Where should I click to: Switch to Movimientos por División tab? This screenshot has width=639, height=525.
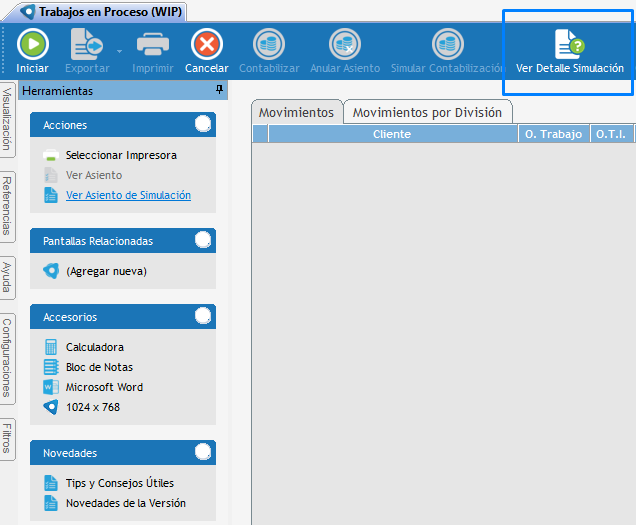(428, 113)
